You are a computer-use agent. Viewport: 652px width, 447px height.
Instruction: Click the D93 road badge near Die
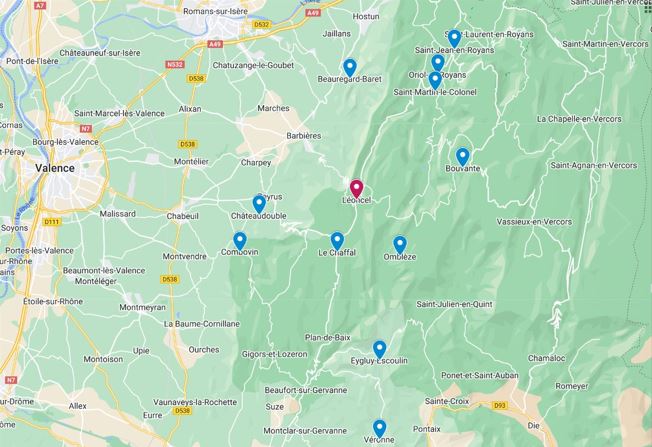click(x=499, y=405)
